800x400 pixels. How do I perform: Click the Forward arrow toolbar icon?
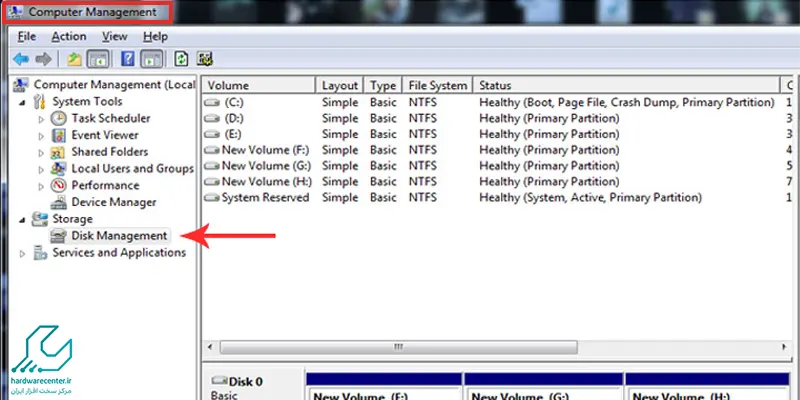[x=43, y=59]
